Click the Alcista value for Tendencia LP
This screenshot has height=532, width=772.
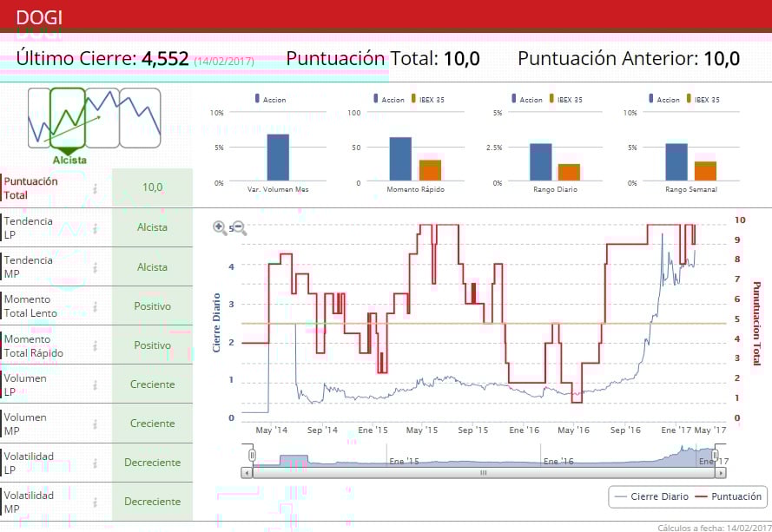152,227
